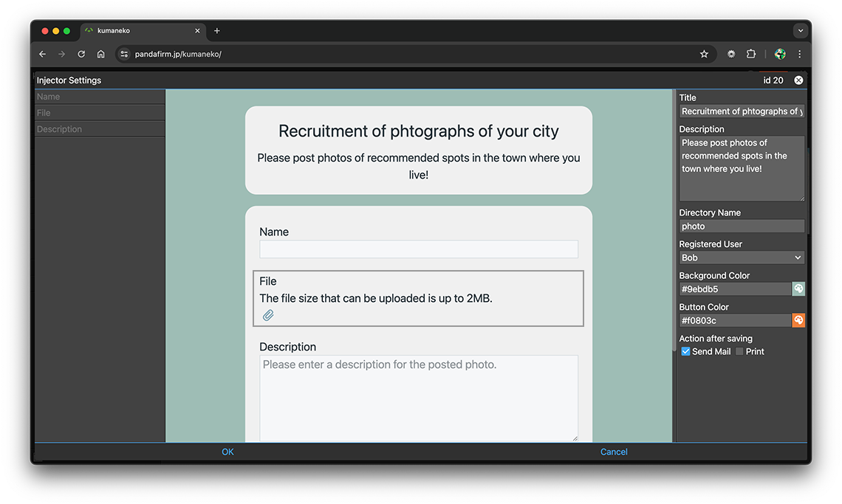The image size is (842, 504).
Task: Reload the page
Action: [x=81, y=54]
